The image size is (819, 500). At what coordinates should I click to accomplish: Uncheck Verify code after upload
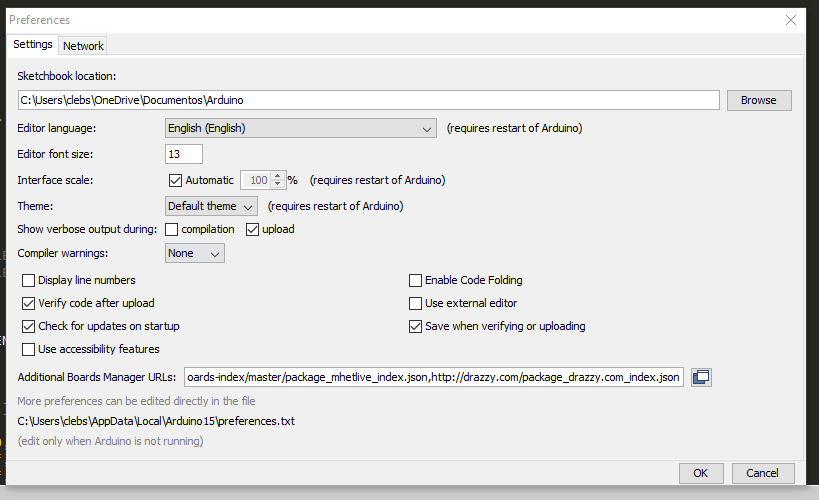pyautogui.click(x=28, y=304)
